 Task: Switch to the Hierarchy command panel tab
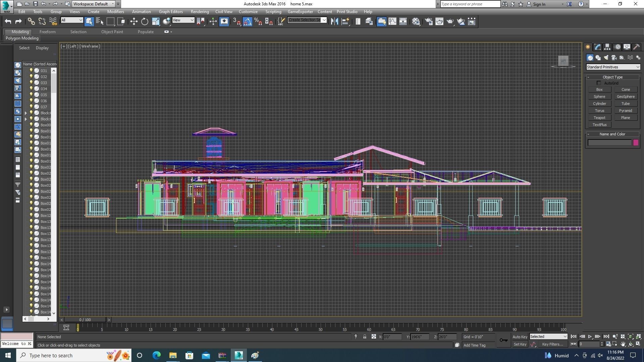click(x=607, y=47)
